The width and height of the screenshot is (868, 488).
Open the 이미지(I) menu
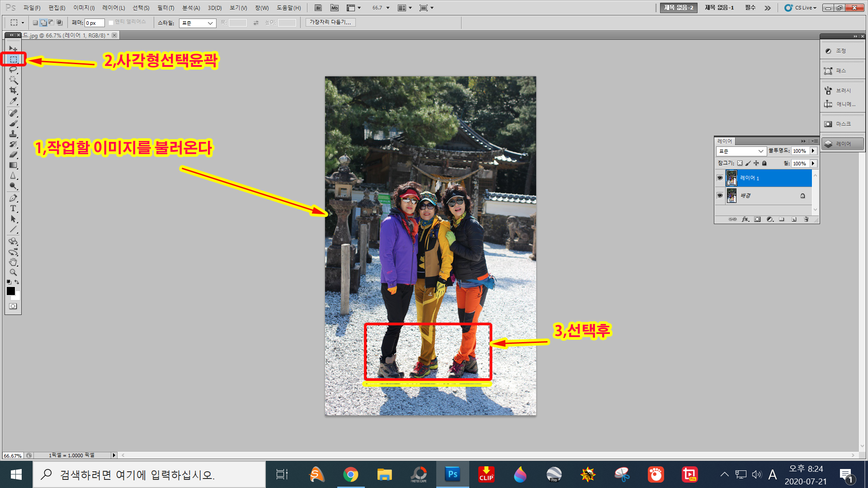pos(84,8)
